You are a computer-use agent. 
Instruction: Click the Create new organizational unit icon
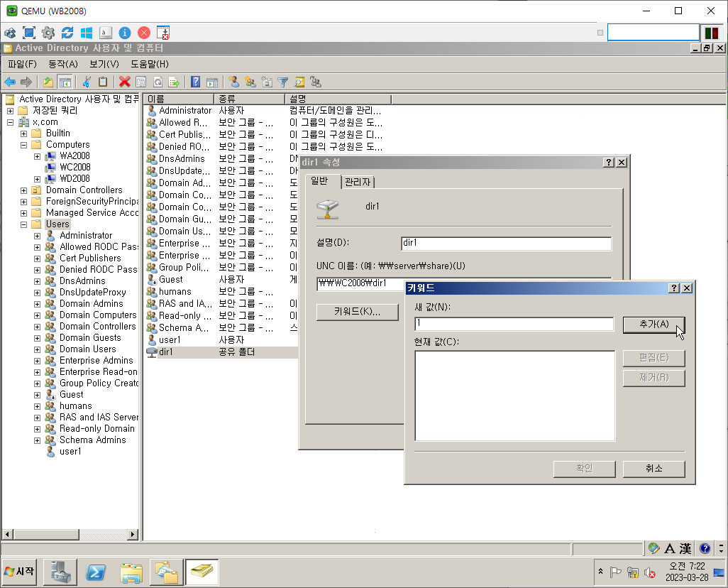pyautogui.click(x=267, y=82)
